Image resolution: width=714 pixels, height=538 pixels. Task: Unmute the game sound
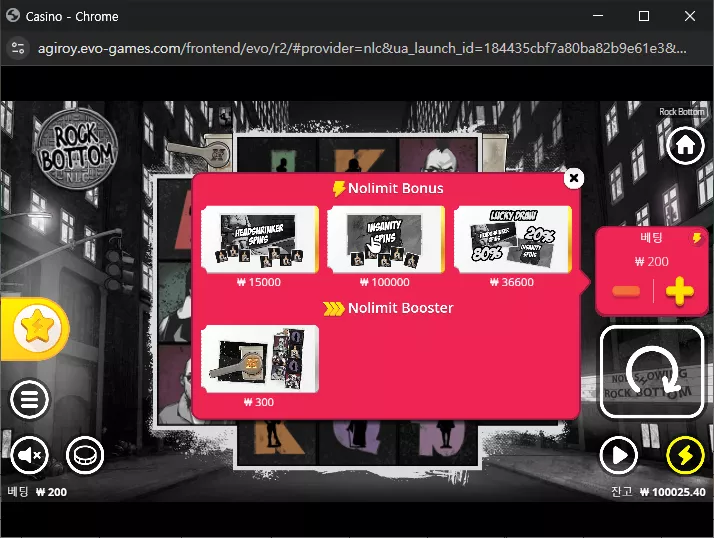30,455
